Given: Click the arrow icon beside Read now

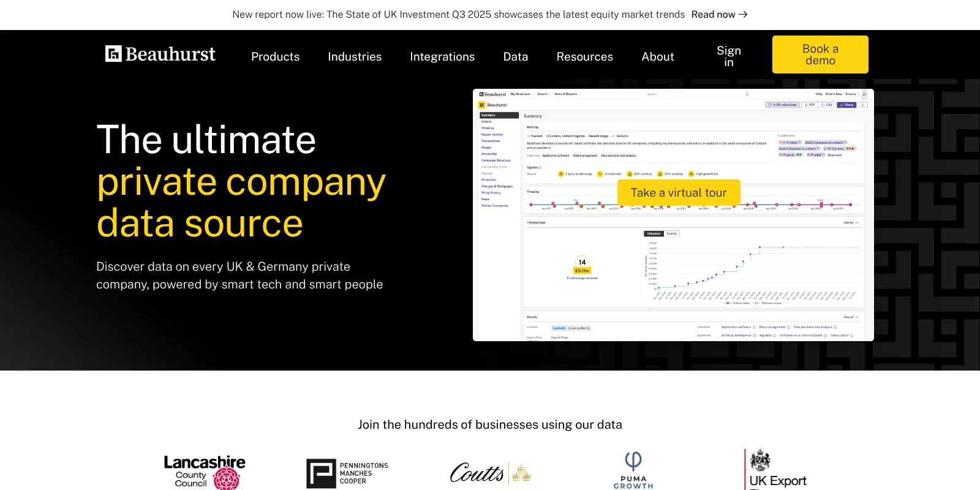Looking at the screenshot, I should (x=743, y=14).
